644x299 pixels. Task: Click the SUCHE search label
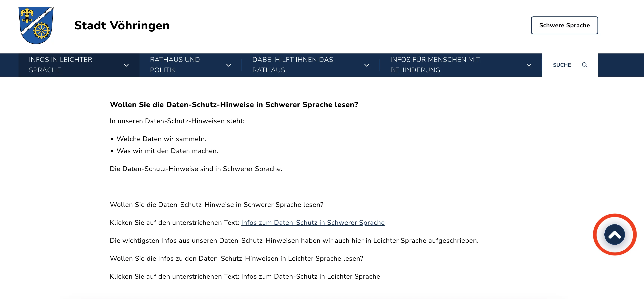tap(562, 65)
